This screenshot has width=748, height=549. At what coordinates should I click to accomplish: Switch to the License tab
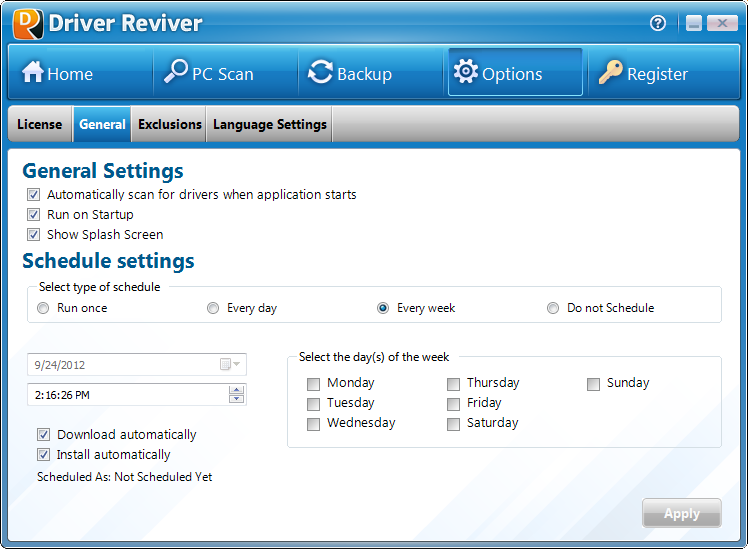(40, 124)
